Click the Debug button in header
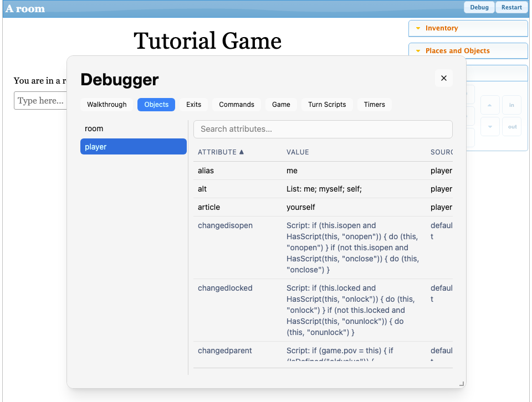 tap(479, 7)
